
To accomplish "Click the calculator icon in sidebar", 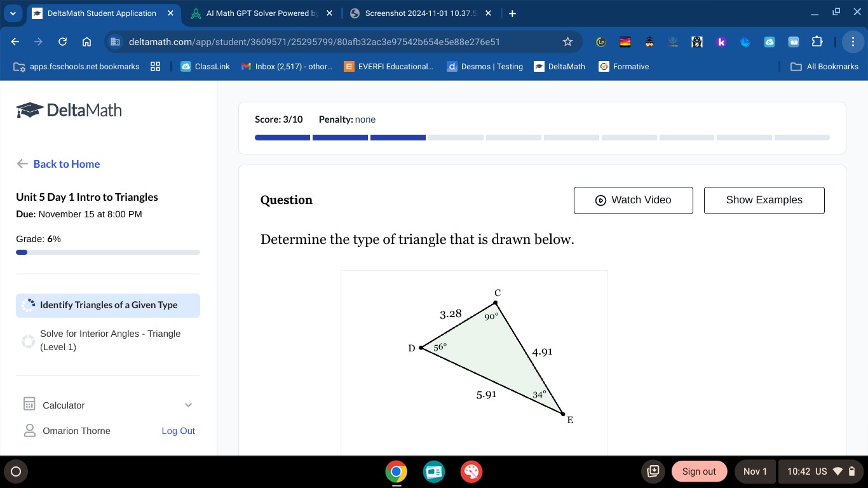I will click(x=29, y=404).
